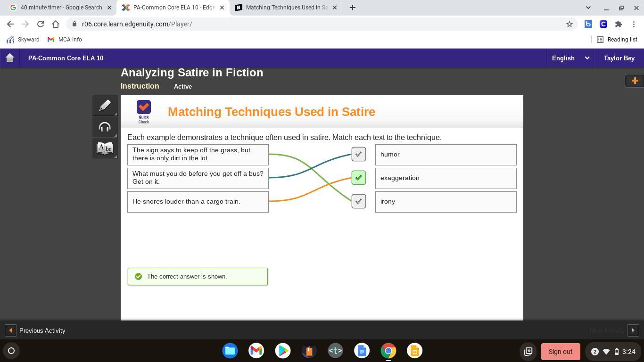Select the humor answer box
The width and height of the screenshot is (644, 362).
point(446,155)
